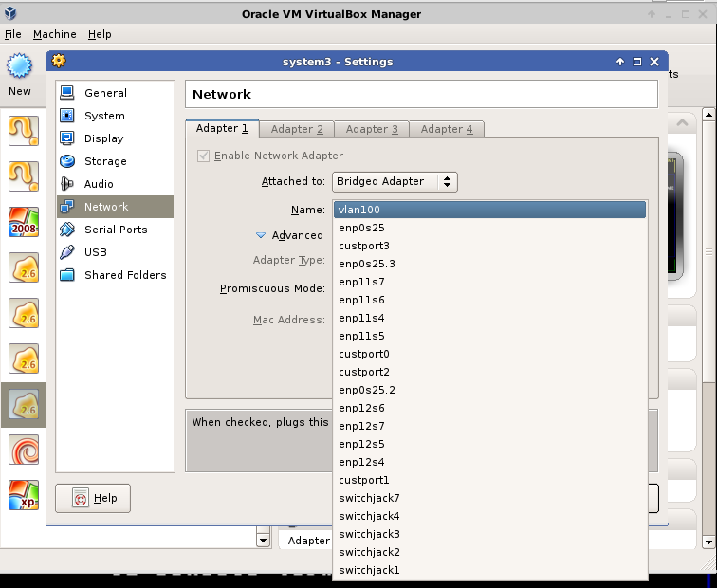Choose enp11s7 from the Name list
Image resolution: width=717 pixels, height=588 pixels.
pos(489,282)
